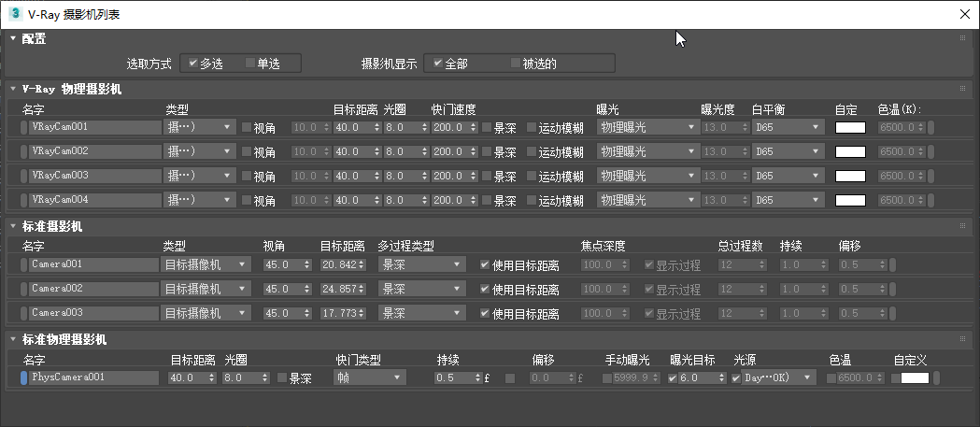This screenshot has height=427, width=980.
Task: Click VRayCam001 目标距离 spinner arrows
Action: pos(376,127)
